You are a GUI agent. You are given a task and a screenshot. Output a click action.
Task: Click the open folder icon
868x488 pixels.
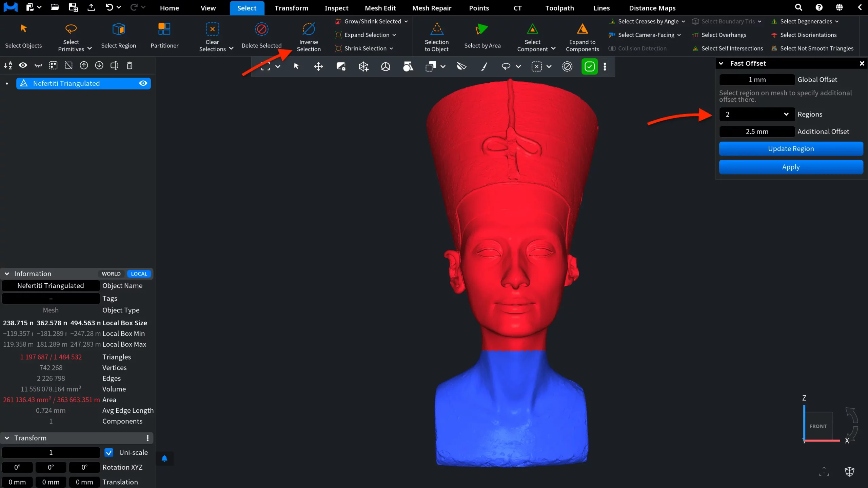click(x=55, y=7)
